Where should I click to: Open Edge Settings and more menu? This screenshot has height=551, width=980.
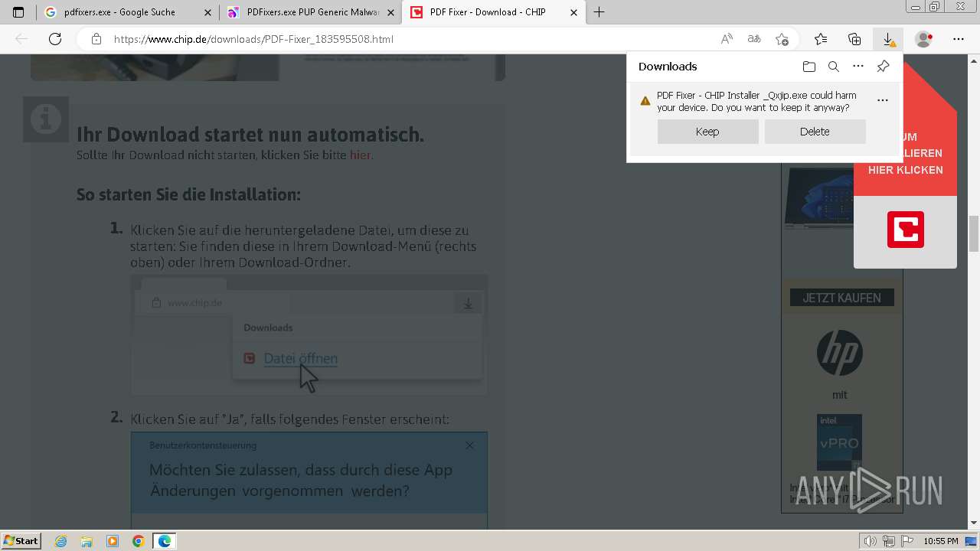click(x=959, y=39)
